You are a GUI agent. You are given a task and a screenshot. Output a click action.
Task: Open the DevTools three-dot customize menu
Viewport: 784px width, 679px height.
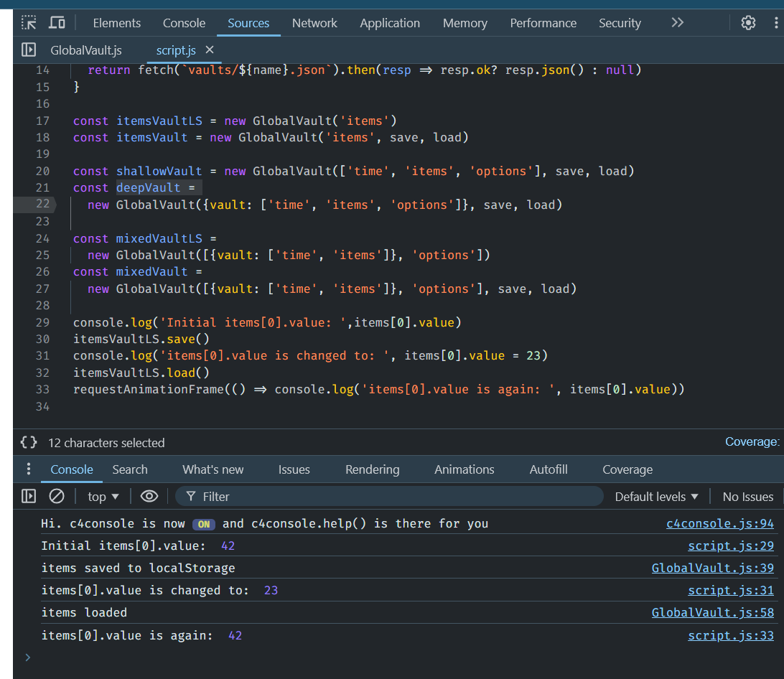[776, 23]
